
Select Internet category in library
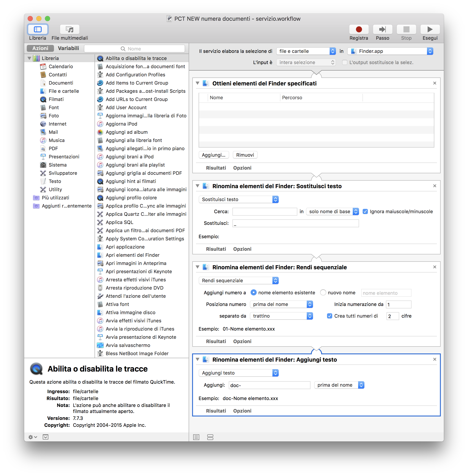(57, 124)
